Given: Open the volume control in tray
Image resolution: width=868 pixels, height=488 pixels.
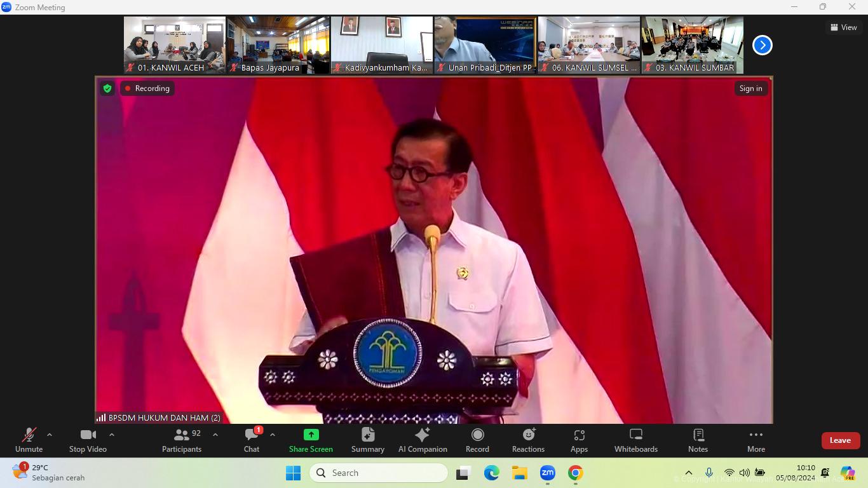Looking at the screenshot, I should pyautogui.click(x=744, y=473).
